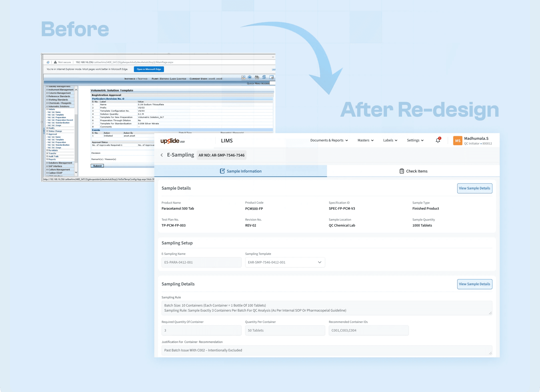This screenshot has height=392, width=540.
Task: Collapse the Volumetric Solutions tree node
Action: pyautogui.click(x=47, y=106)
